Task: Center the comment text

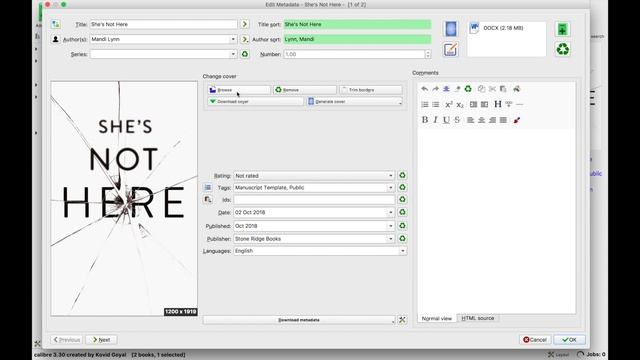Action: (482, 120)
